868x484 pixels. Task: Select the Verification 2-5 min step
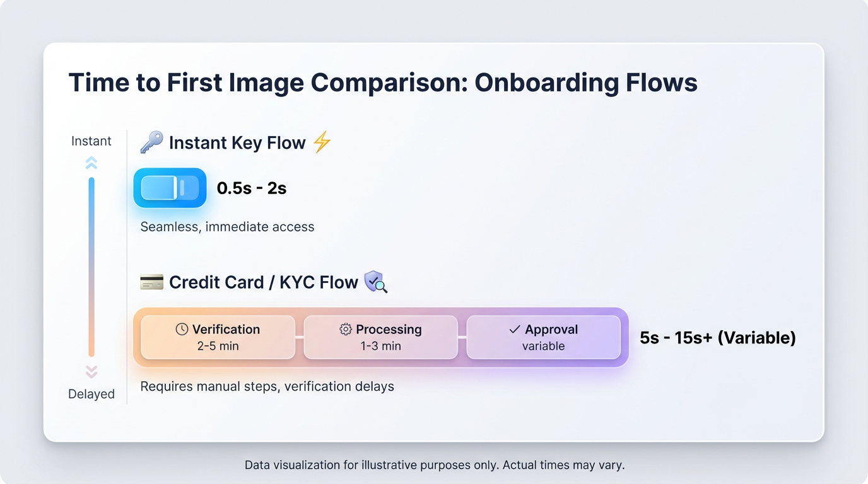click(x=218, y=337)
